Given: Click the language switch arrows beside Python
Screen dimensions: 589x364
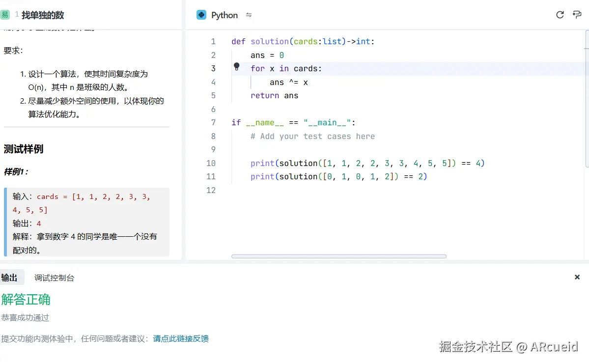Looking at the screenshot, I should pyautogui.click(x=249, y=15).
